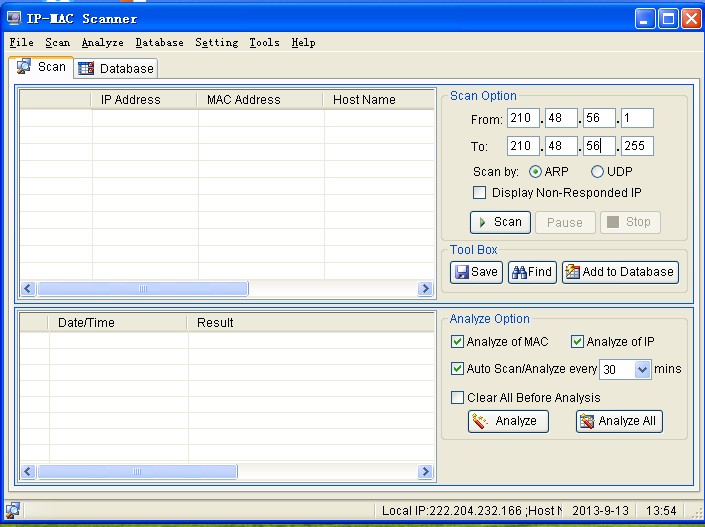Click scan results scroll right arrow

pos(425,288)
